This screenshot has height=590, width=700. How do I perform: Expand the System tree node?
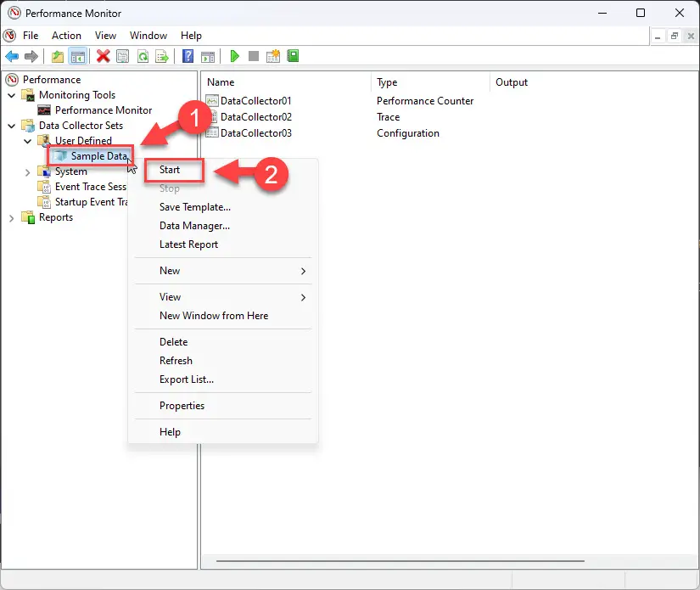point(28,172)
